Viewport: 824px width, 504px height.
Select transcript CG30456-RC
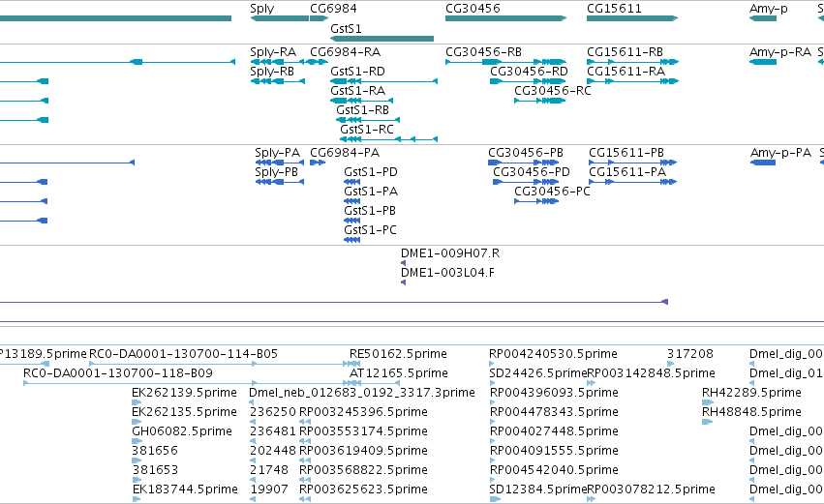(x=553, y=91)
